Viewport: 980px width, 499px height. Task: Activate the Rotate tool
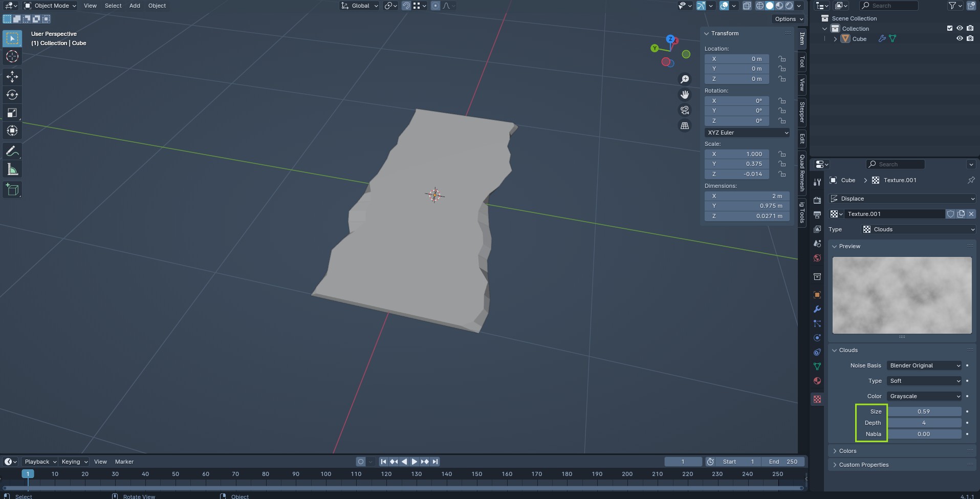12,95
